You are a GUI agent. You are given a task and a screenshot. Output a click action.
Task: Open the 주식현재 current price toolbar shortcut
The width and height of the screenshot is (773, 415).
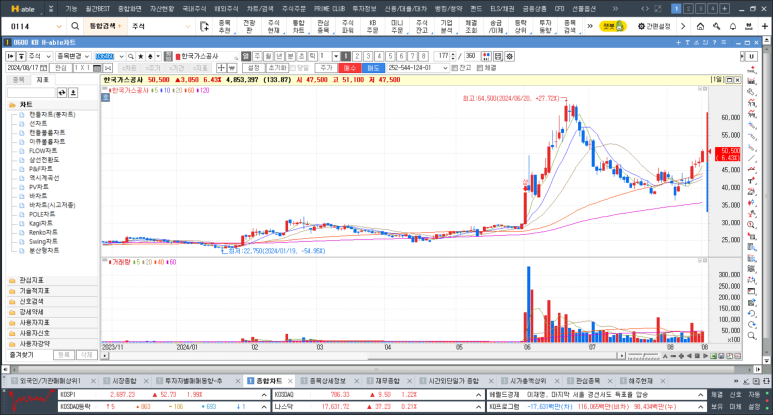pyautogui.click(x=274, y=27)
